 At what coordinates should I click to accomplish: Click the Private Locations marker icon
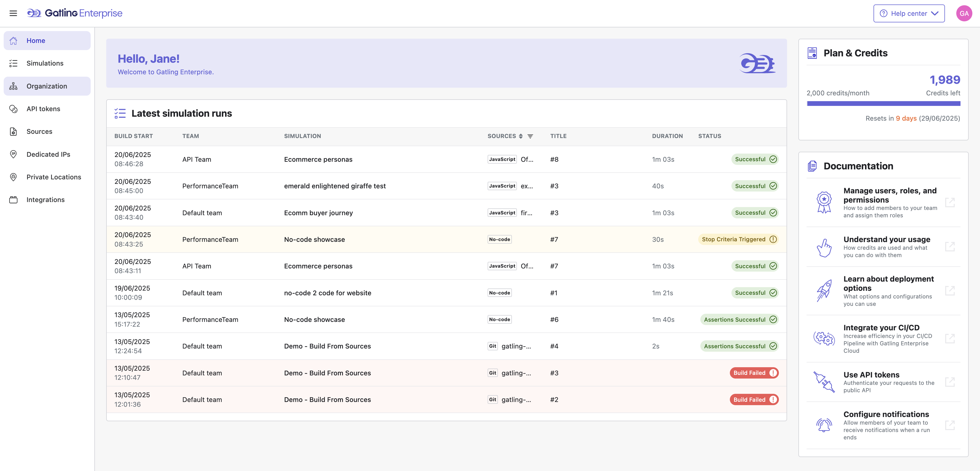(13, 177)
